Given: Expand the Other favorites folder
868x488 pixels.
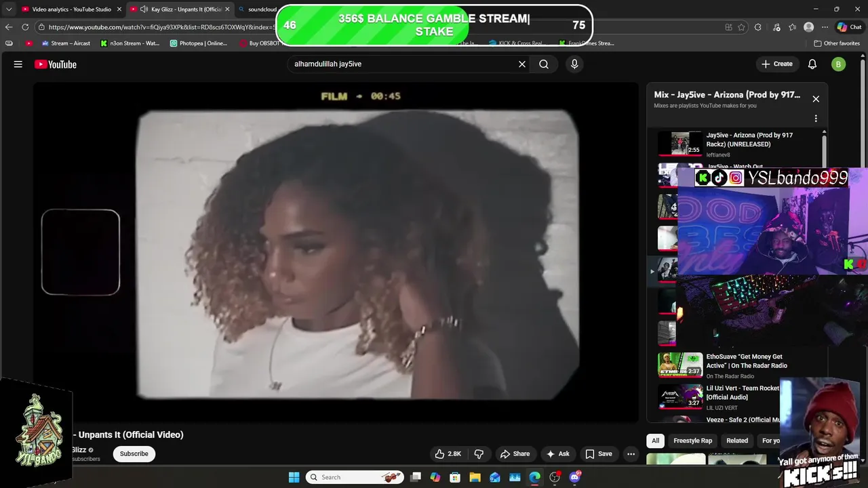Looking at the screenshot, I should (837, 43).
